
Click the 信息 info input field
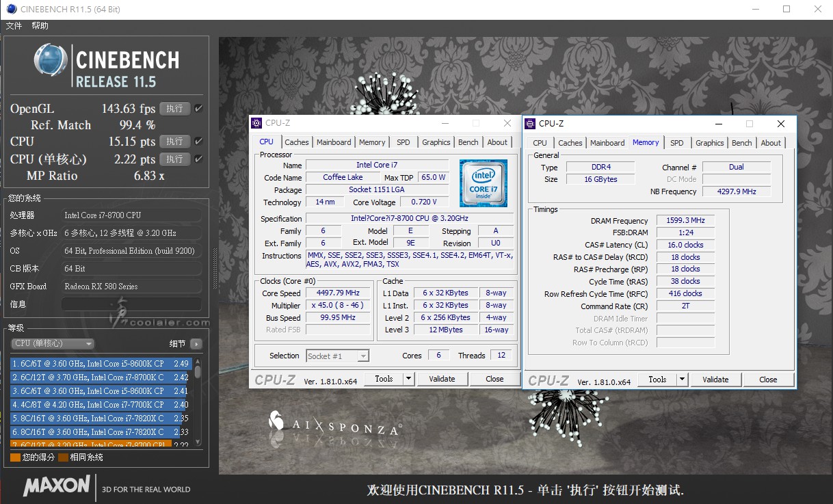click(131, 304)
